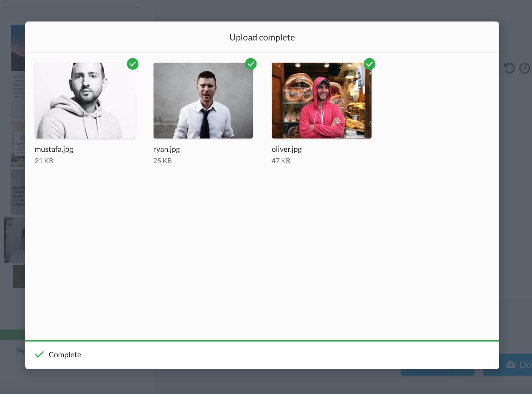The height and width of the screenshot is (394, 532).
Task: Click the green checkmark on ryan.jpg
Action: click(x=251, y=64)
